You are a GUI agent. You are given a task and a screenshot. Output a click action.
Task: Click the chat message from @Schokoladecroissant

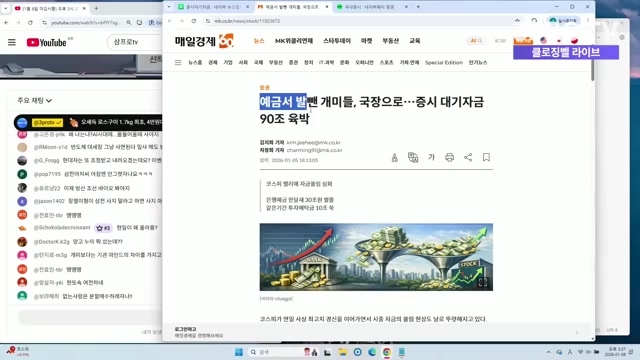click(x=88, y=228)
